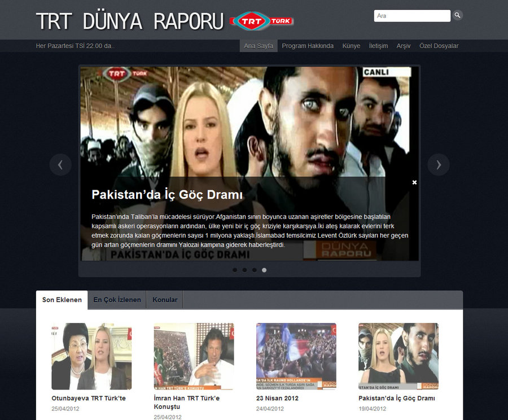Click the date 19/04/2012

pyautogui.click(x=373, y=409)
